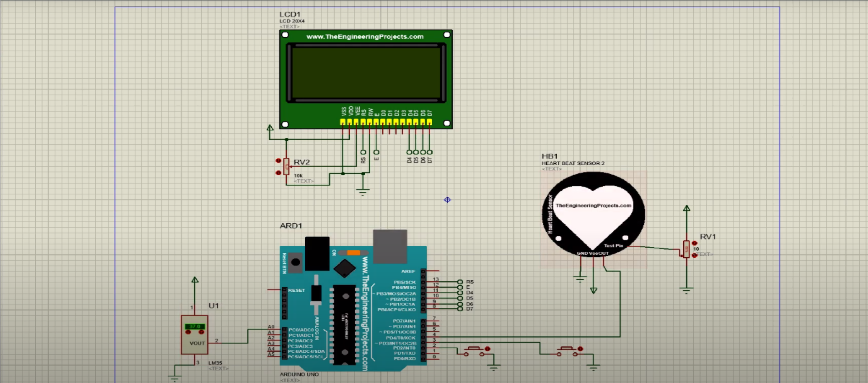Click the 'LCD 20X4' value label
The width and height of the screenshot is (868, 383).
coord(292,21)
